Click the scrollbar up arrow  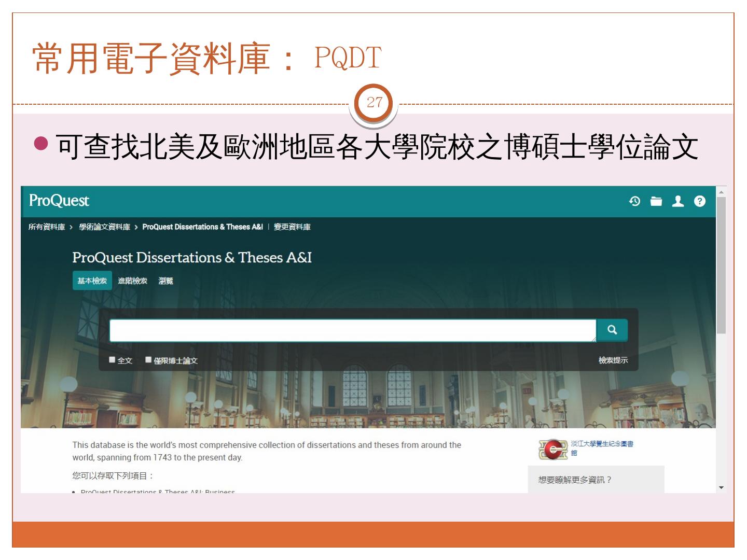pyautogui.click(x=721, y=192)
